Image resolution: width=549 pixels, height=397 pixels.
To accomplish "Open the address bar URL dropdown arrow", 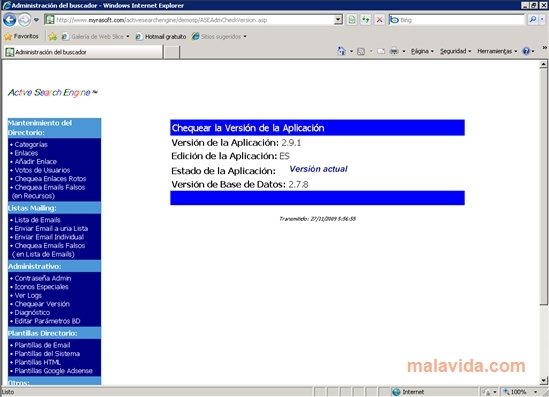I will 338,20.
